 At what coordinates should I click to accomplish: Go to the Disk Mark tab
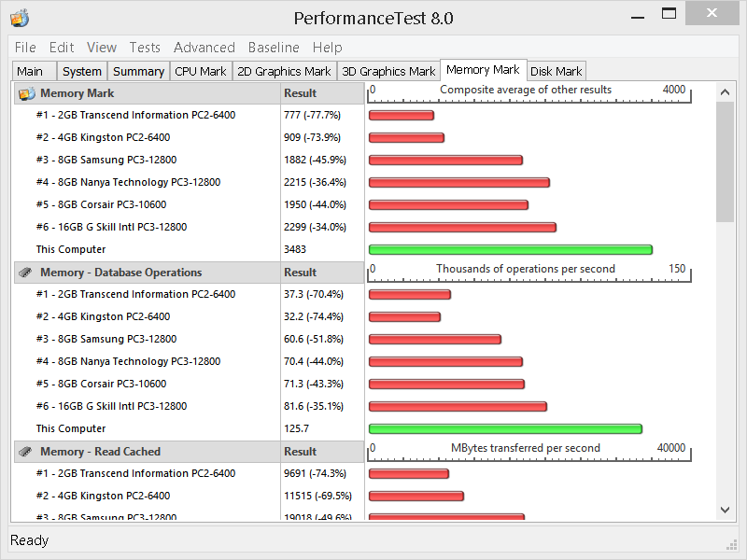point(556,71)
